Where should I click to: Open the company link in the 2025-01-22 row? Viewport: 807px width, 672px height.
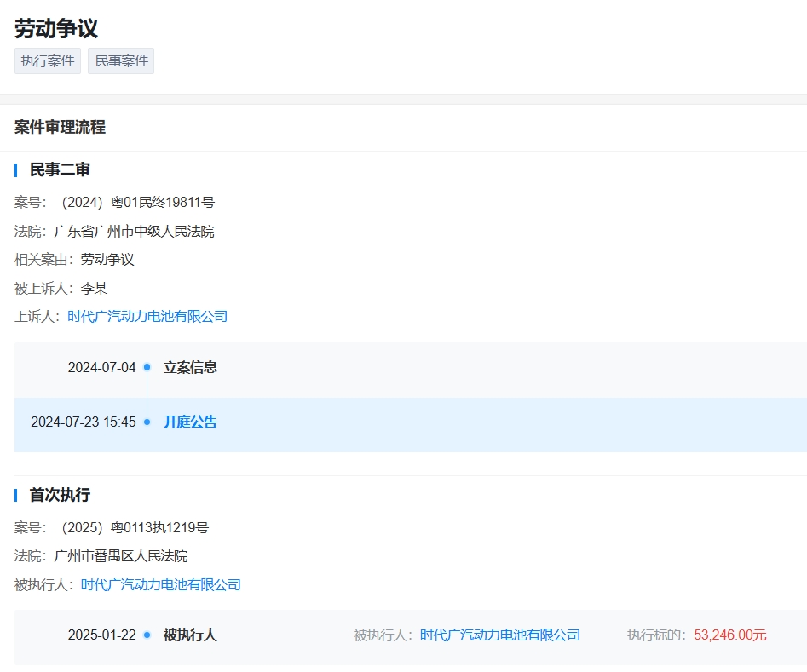pos(500,635)
